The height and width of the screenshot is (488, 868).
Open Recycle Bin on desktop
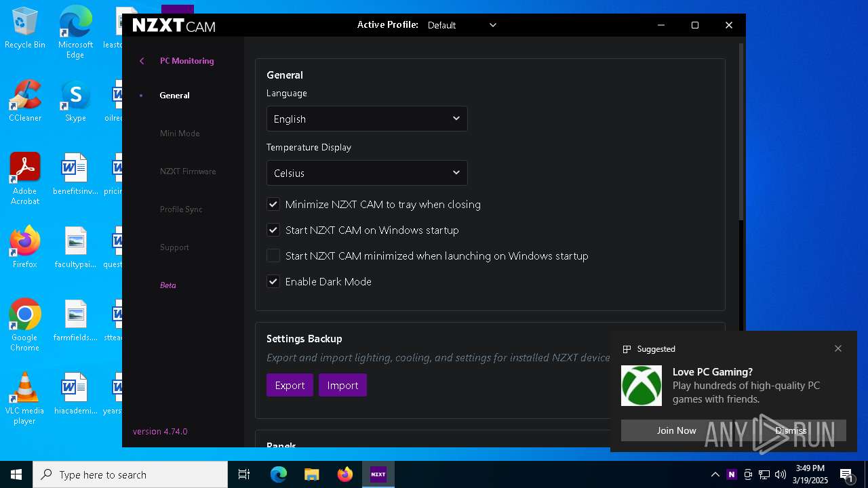click(x=25, y=28)
